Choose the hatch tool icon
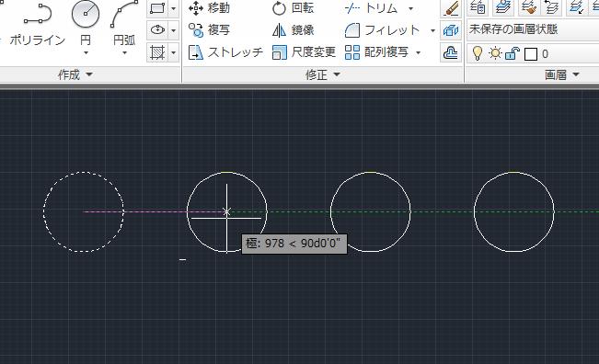Image resolution: width=599 pixels, height=364 pixels. pos(157,52)
